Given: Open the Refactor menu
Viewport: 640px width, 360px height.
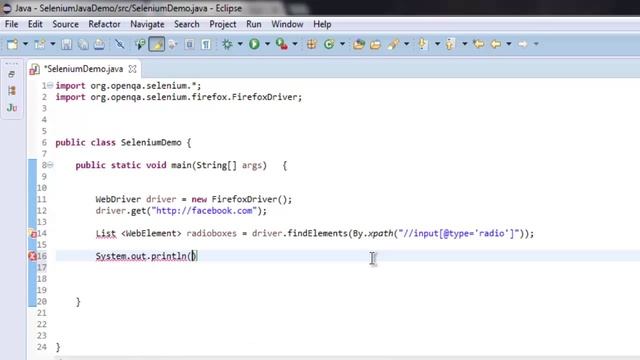Looking at the screenshot, I should [104, 24].
